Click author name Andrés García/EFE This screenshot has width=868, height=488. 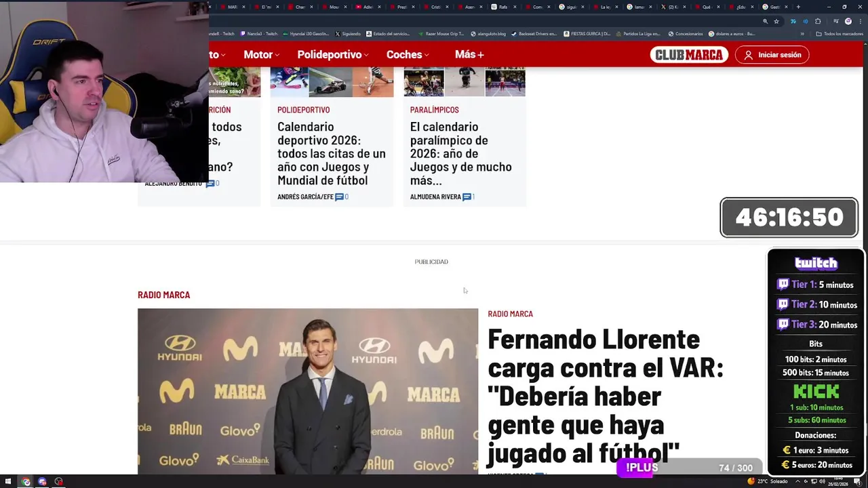tap(305, 197)
